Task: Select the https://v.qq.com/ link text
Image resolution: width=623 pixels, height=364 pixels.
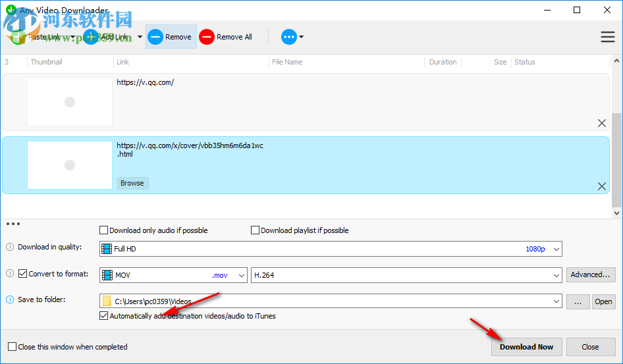Action: pos(145,82)
